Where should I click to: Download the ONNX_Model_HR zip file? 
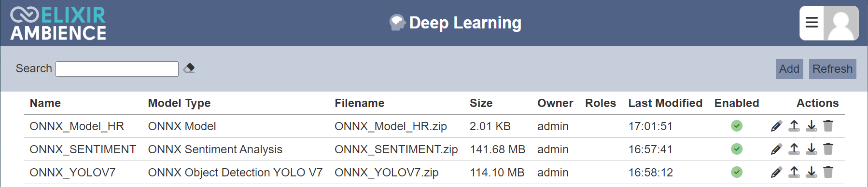tap(812, 126)
